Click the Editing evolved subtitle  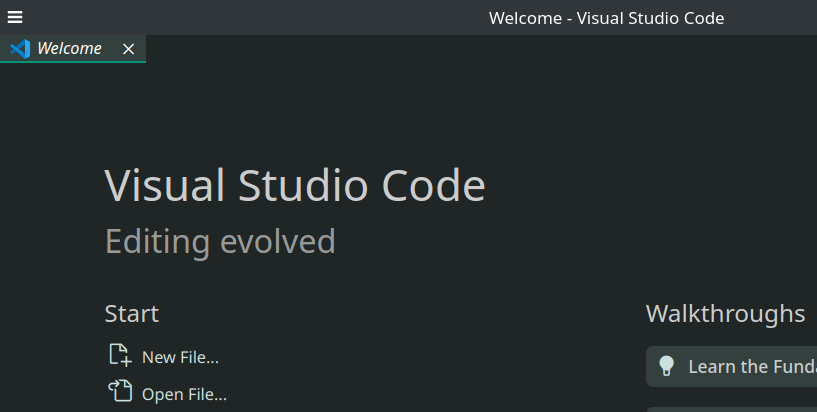(x=220, y=242)
